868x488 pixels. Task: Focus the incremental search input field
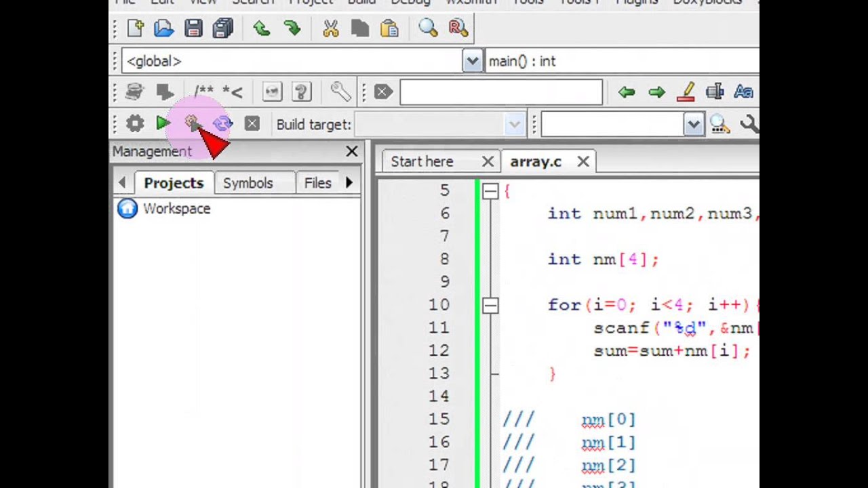click(x=501, y=91)
